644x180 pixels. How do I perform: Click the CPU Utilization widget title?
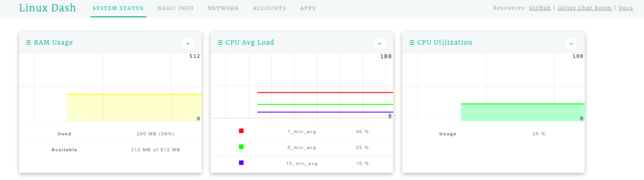tap(445, 42)
